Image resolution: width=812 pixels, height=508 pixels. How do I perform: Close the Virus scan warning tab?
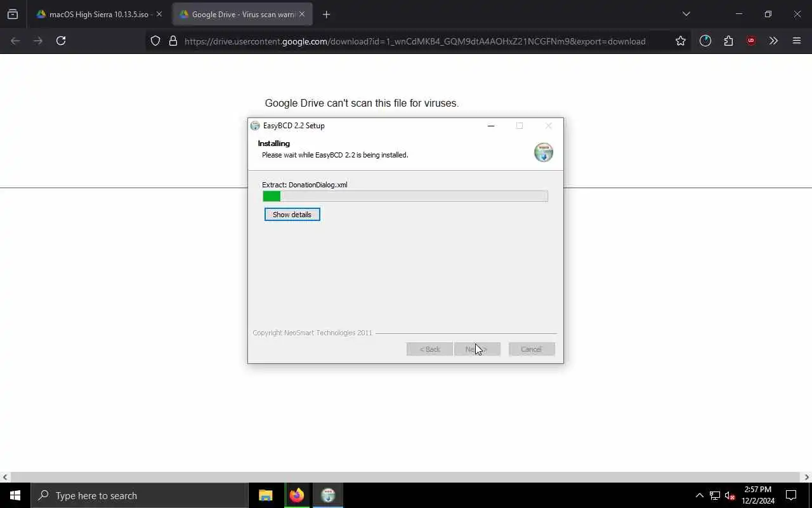tap(302, 14)
